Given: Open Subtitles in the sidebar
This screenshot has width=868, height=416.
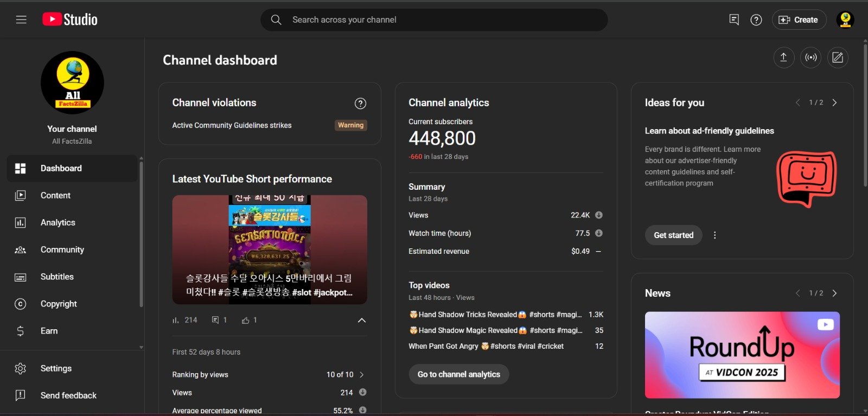Looking at the screenshot, I should (72, 277).
